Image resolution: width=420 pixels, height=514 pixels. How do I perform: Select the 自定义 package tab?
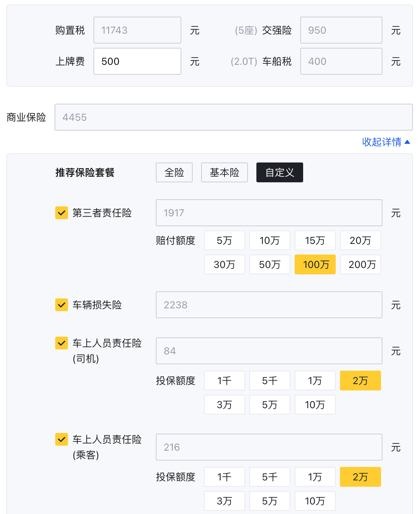280,172
